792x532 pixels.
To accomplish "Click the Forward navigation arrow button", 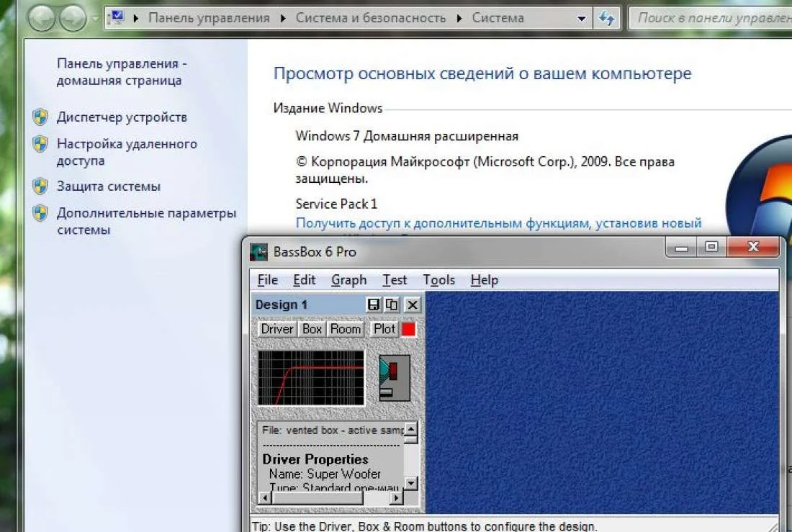I will click(x=73, y=18).
